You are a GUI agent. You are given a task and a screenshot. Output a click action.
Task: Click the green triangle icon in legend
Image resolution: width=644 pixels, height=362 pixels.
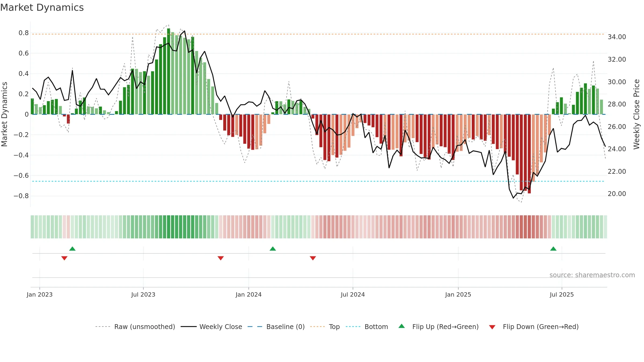(x=402, y=326)
